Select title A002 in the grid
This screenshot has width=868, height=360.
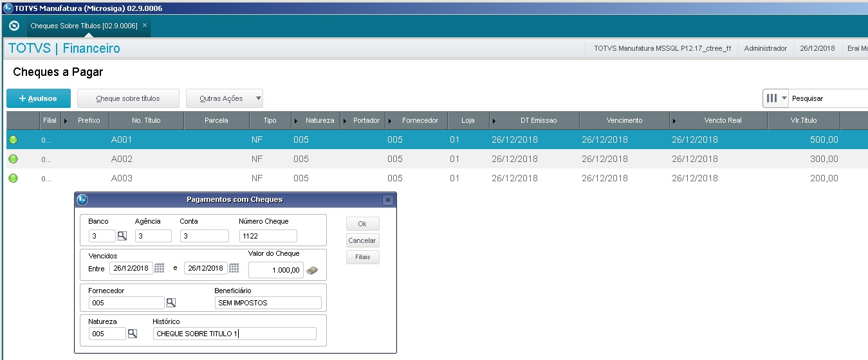pos(122,159)
